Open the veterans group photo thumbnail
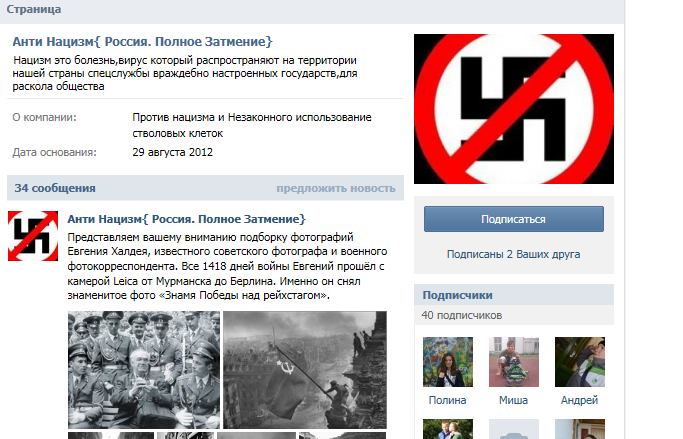The height and width of the screenshot is (439, 683). coord(144,370)
